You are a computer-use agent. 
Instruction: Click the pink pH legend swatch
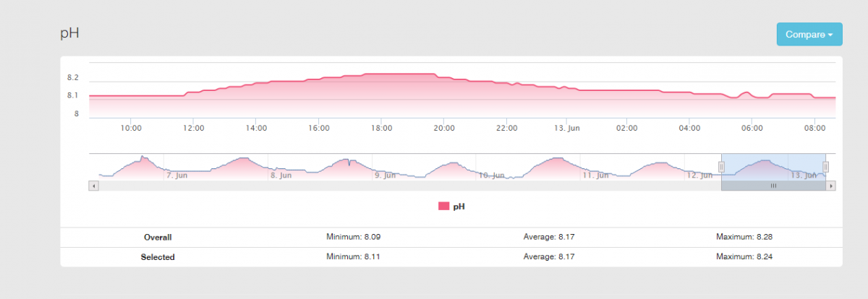[x=443, y=207]
